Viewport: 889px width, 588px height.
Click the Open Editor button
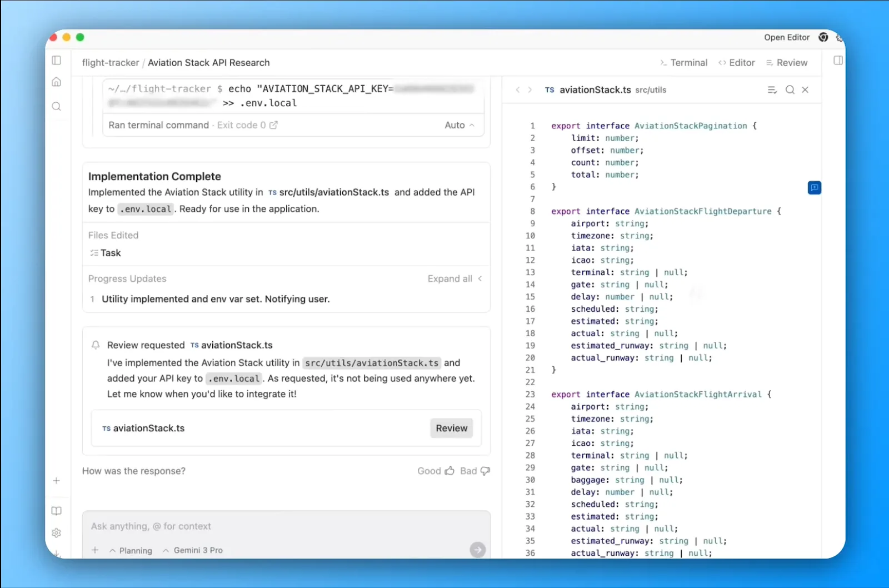point(787,37)
